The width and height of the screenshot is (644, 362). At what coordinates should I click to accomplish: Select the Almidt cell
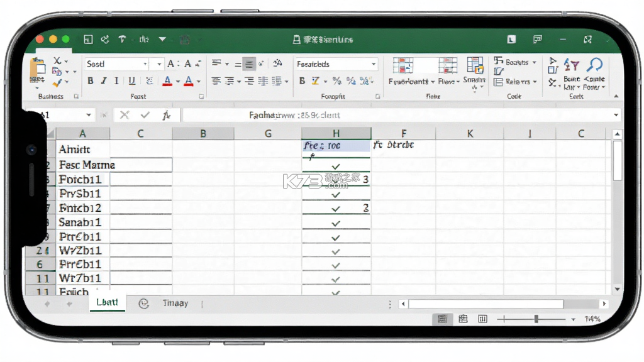(x=82, y=150)
